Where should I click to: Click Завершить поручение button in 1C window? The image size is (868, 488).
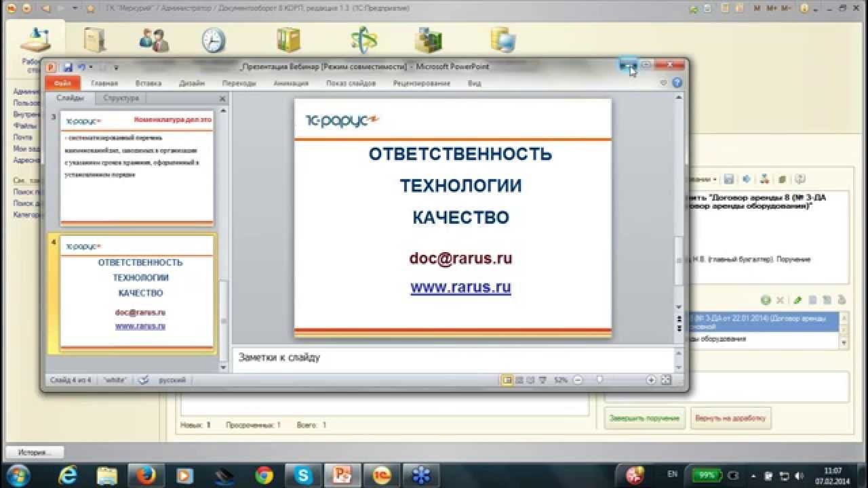tap(644, 418)
